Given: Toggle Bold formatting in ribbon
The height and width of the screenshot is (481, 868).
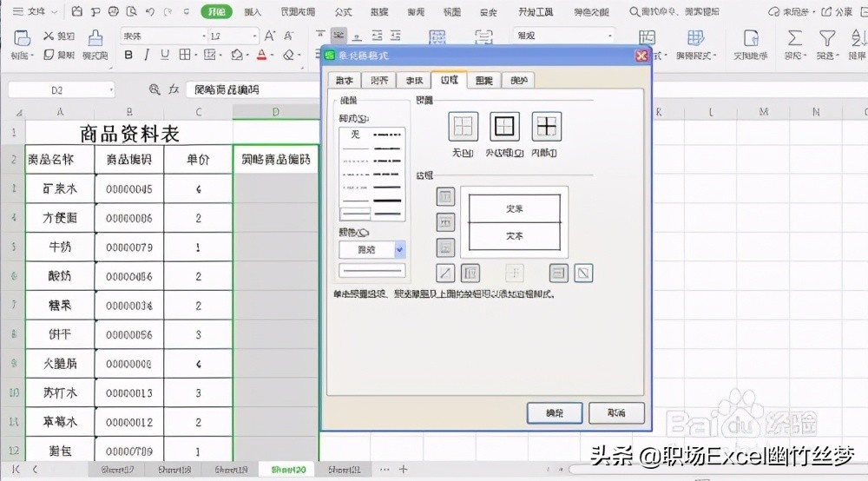Looking at the screenshot, I should click(128, 55).
